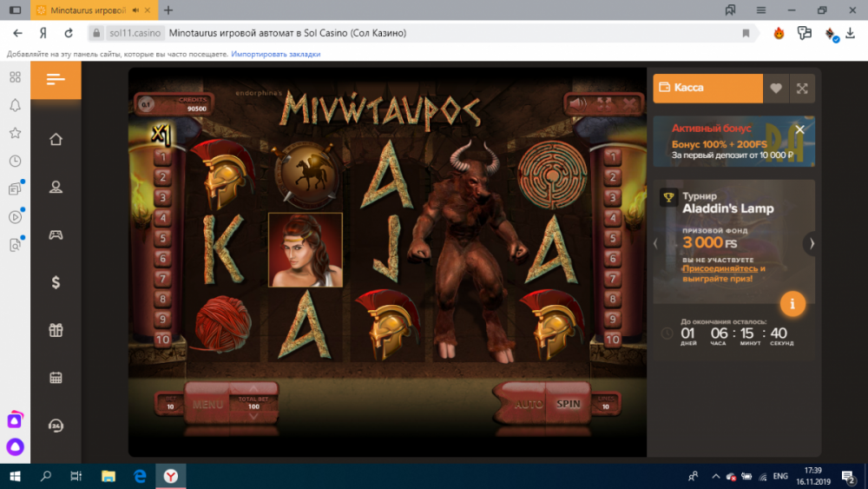Expand game to fullscreen mode
Screen dimensions: 868x489
click(x=802, y=89)
